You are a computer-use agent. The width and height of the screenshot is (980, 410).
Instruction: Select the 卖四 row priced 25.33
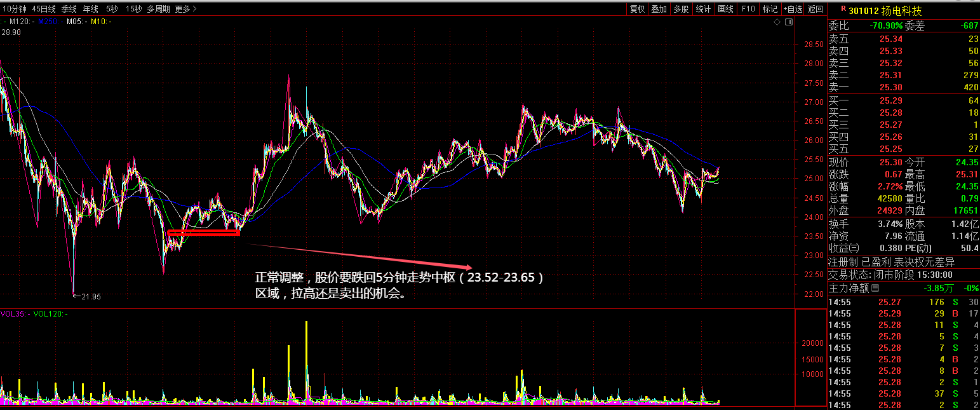[x=904, y=51]
